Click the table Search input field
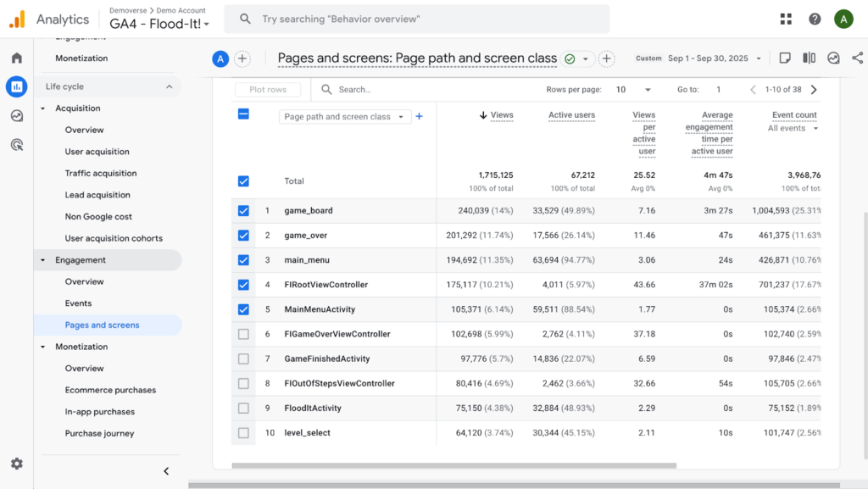The height and width of the screenshot is (489, 868). (x=424, y=90)
